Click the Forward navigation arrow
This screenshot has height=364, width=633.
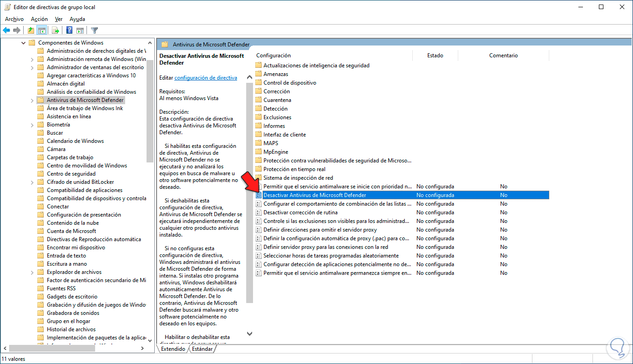(x=17, y=30)
